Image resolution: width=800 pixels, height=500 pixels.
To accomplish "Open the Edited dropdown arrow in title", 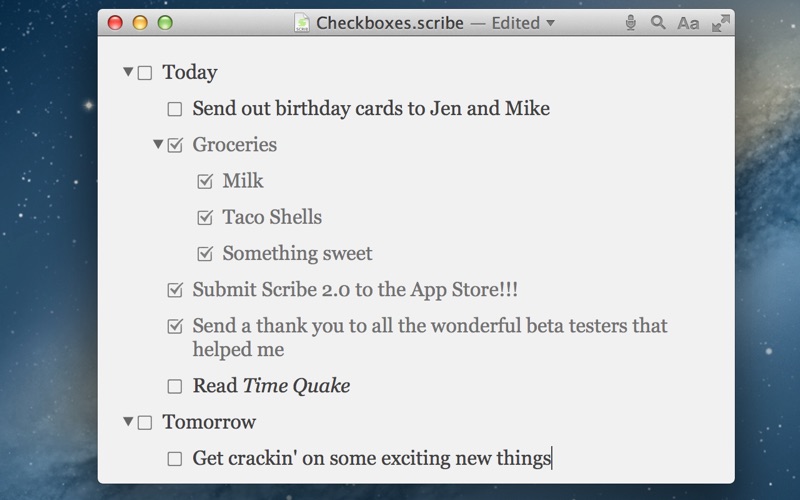I will click(x=551, y=23).
